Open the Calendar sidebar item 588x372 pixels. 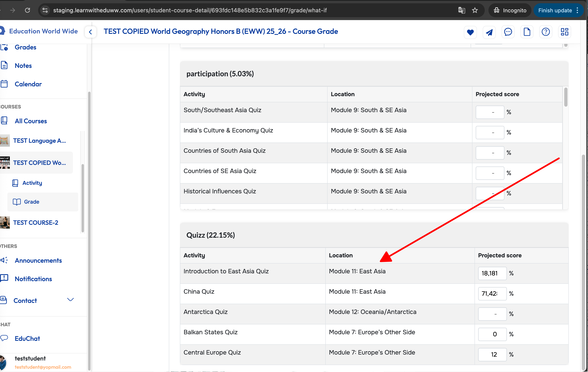click(28, 84)
